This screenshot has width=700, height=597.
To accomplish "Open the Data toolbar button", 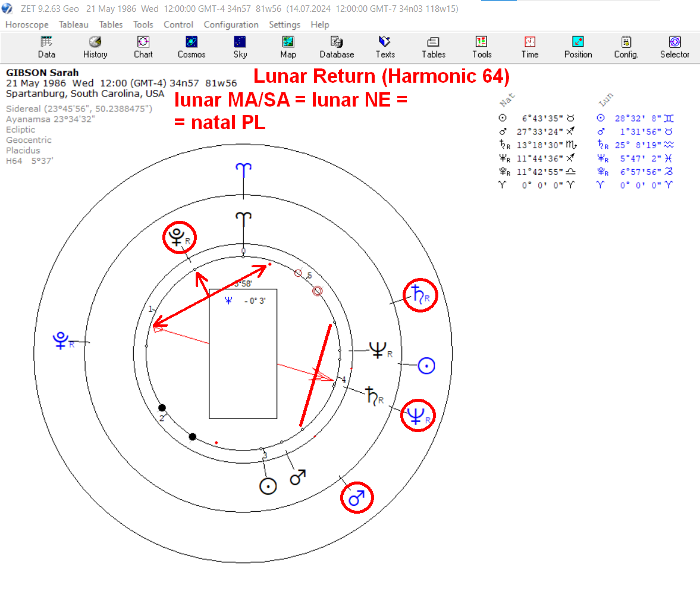I will click(46, 48).
